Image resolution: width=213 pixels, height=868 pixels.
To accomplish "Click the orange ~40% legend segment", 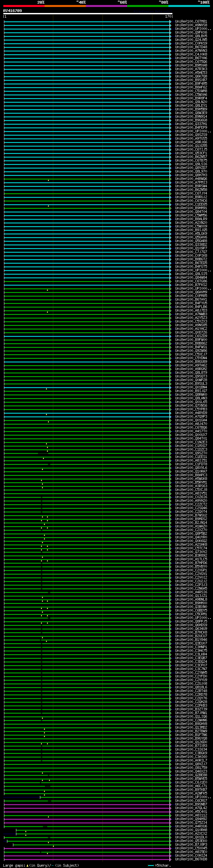I will (65, 6).
